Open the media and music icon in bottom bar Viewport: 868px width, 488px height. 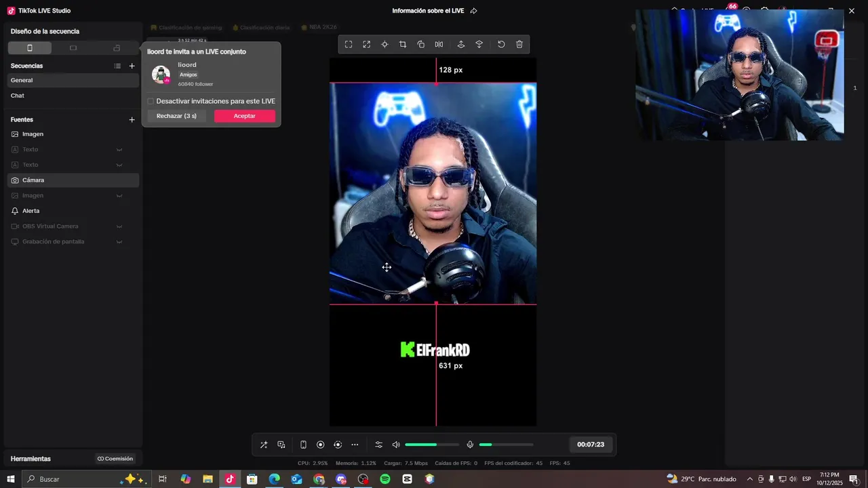tap(281, 445)
